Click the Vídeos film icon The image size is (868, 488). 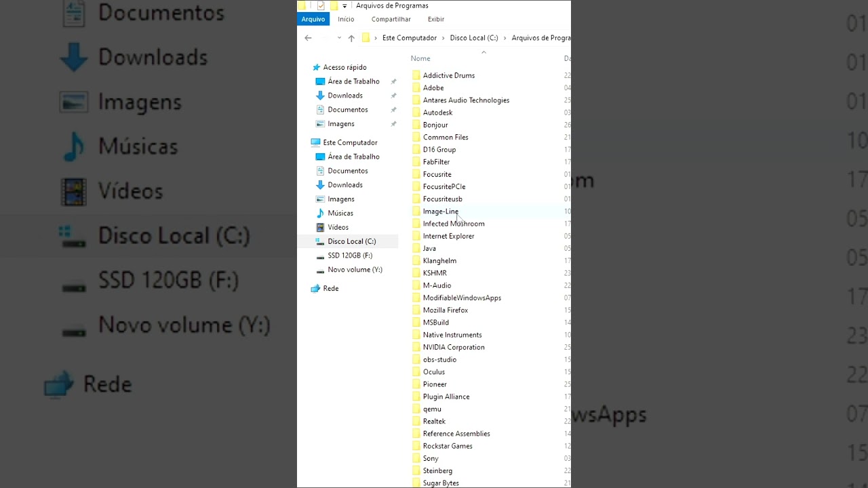point(321,227)
